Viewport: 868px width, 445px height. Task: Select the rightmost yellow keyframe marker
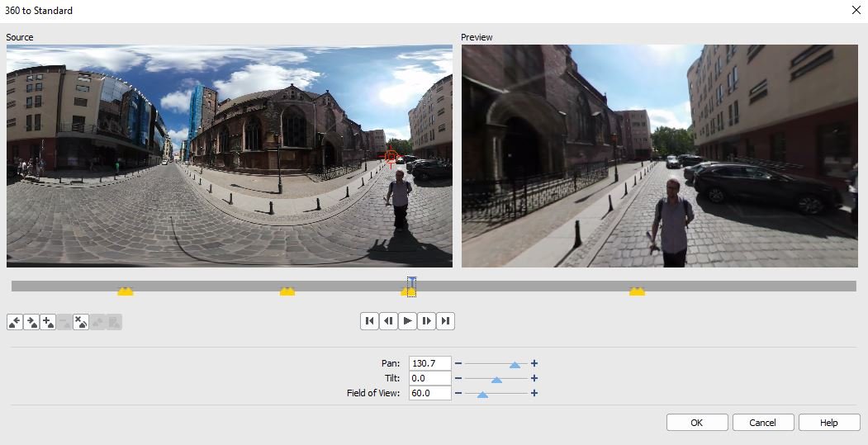637,291
